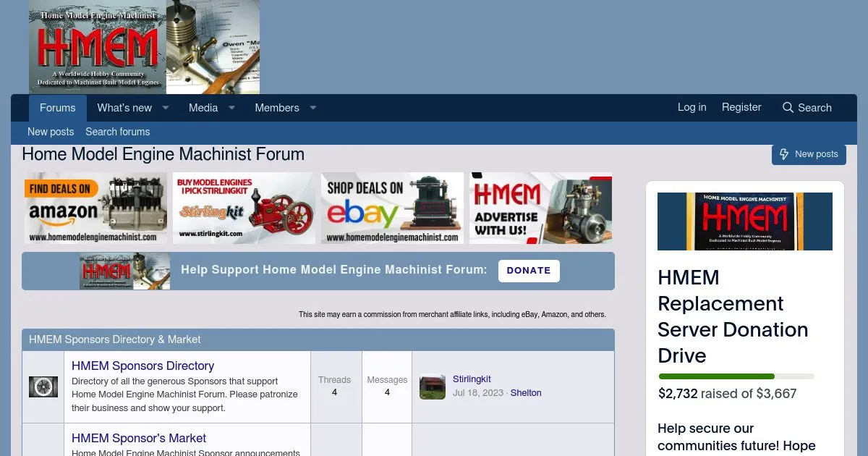Open the Amazon find deals banner

95,208
